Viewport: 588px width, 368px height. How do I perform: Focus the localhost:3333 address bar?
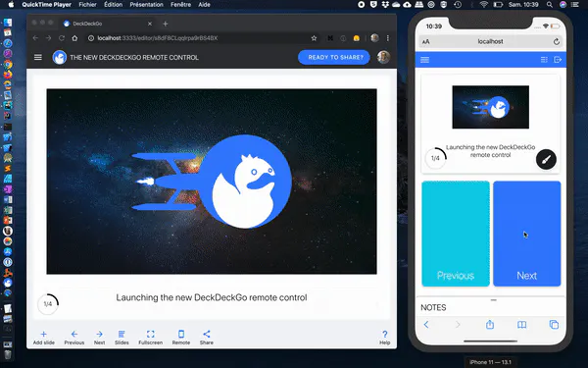pos(203,38)
